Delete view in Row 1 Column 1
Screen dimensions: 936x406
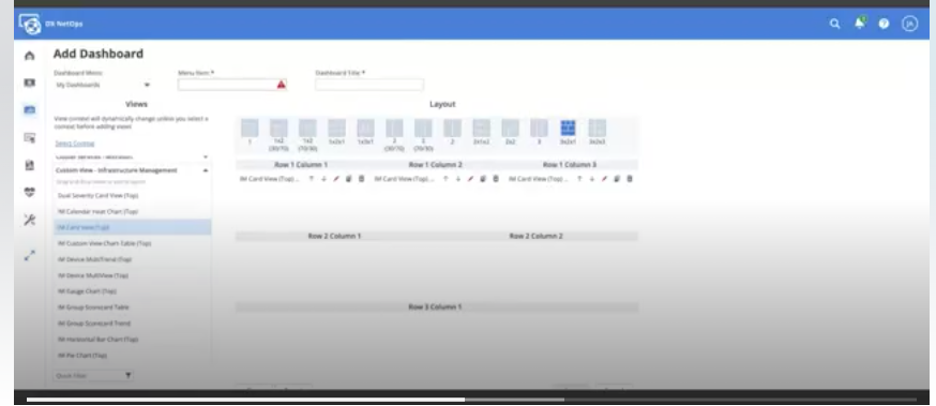click(x=361, y=179)
